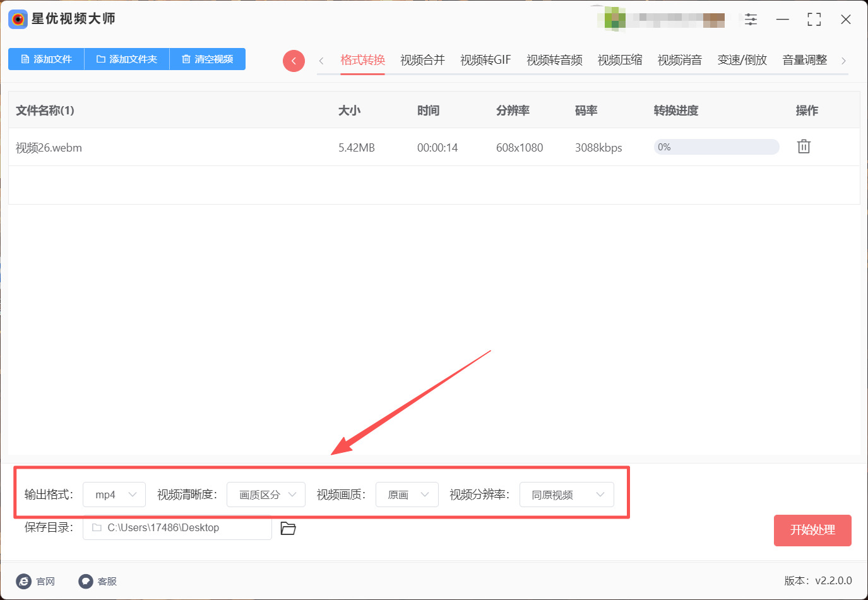Click the 大小 column header
The width and height of the screenshot is (868, 600).
click(349, 111)
